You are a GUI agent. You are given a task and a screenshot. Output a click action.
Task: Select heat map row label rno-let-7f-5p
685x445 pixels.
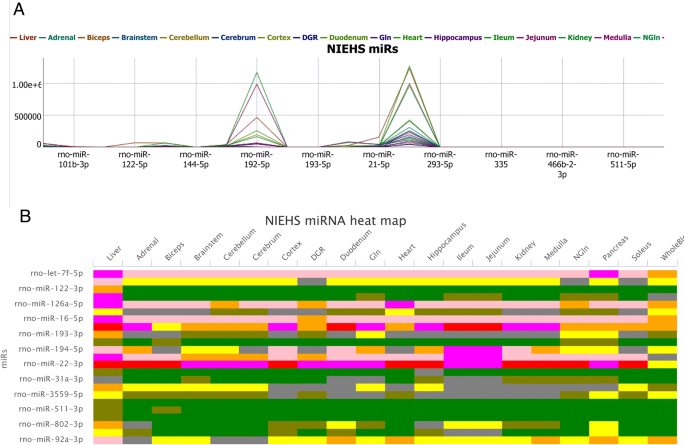click(x=57, y=273)
